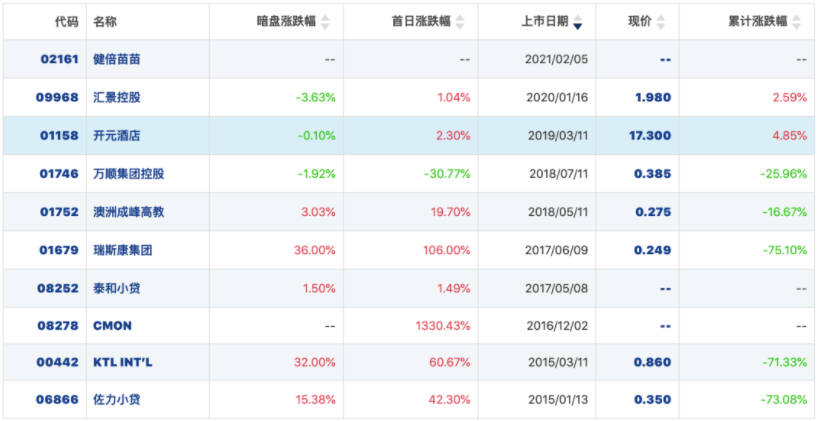820x421 pixels.
Task: Select listing date 2021/02/05
Action: (556, 59)
